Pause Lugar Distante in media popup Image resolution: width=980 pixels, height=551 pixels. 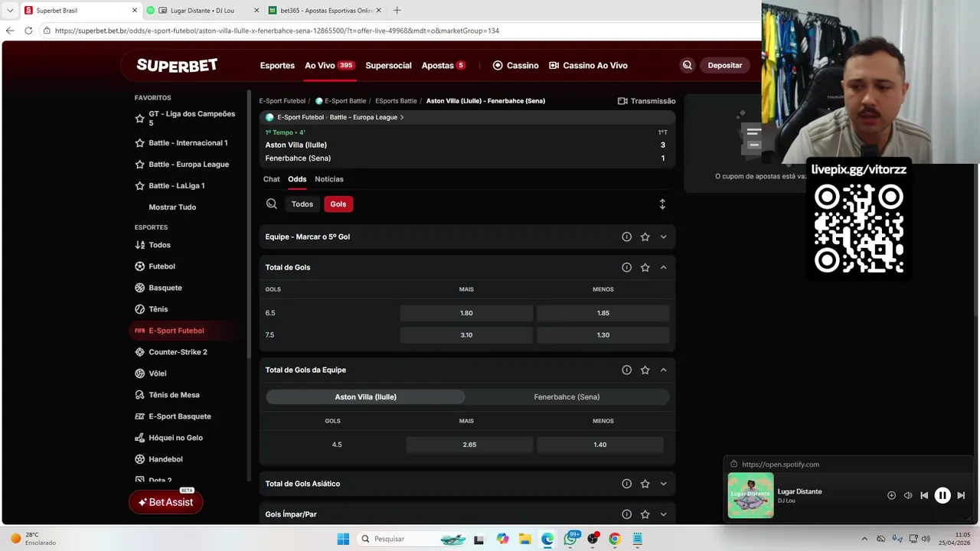942,495
